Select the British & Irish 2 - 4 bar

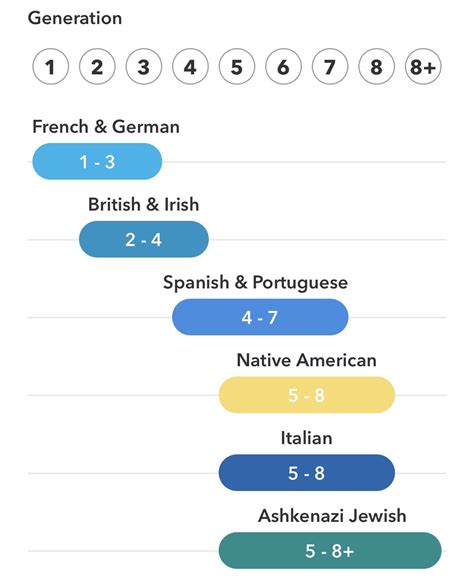pos(144,239)
